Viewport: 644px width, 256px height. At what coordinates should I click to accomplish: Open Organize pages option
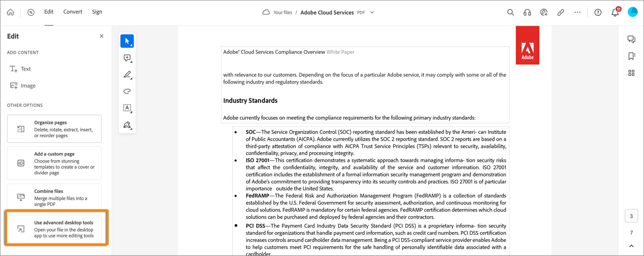point(54,129)
